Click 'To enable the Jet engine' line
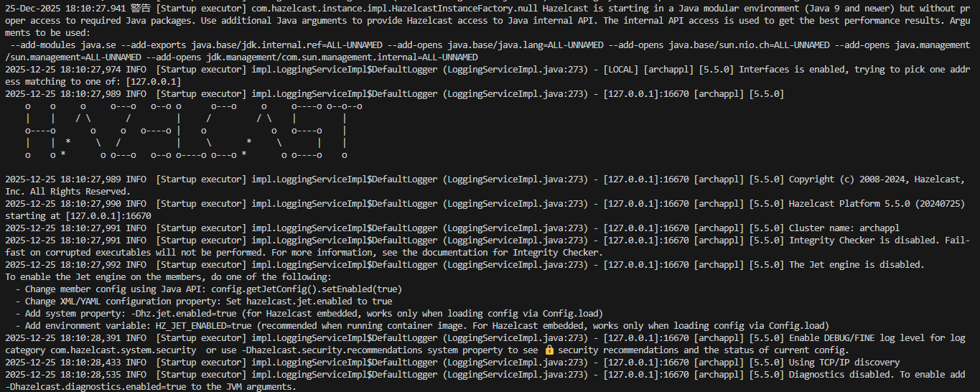The image size is (980, 392). point(168,277)
